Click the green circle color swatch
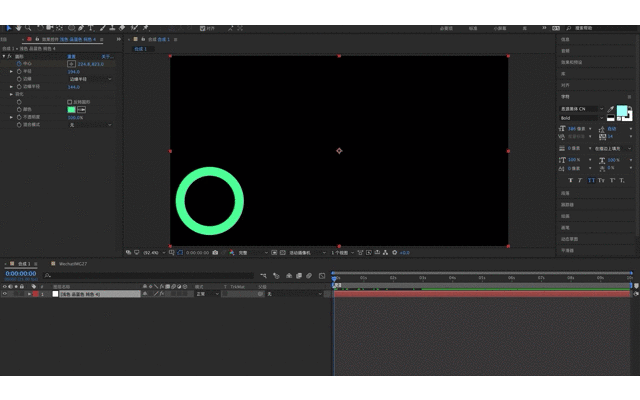This screenshot has width=640, height=400. (71, 109)
